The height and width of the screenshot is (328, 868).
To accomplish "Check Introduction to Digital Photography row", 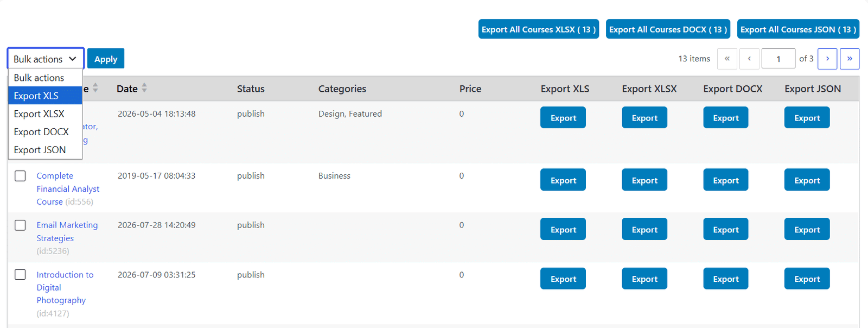I will pyautogui.click(x=20, y=274).
